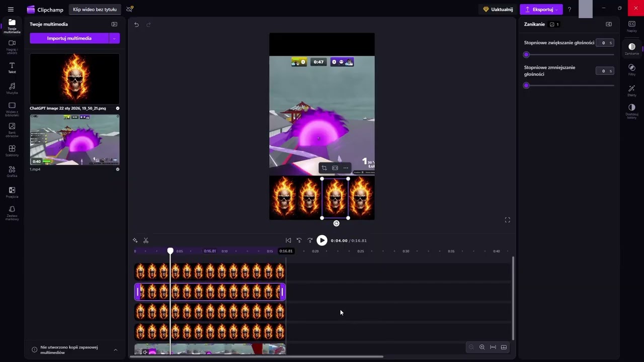Image resolution: width=644 pixels, height=362 pixels.
Task: Open the Zestaw markowy sidebar icon
Action: click(12, 213)
